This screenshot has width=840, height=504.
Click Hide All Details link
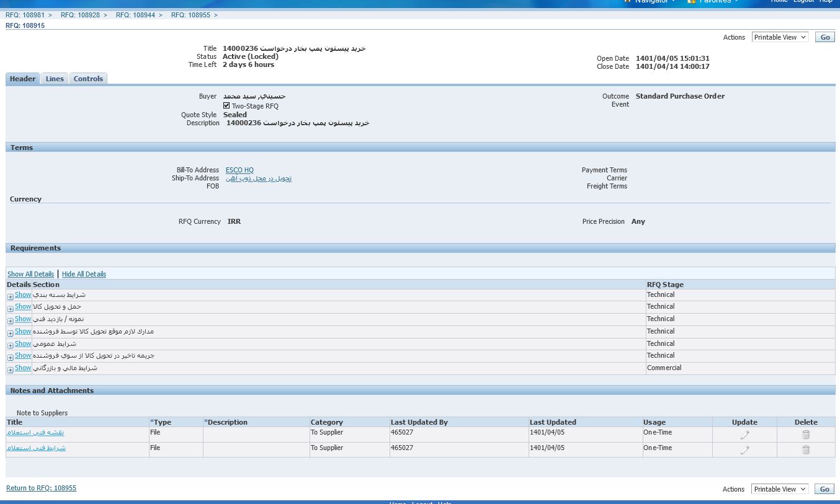coord(84,274)
